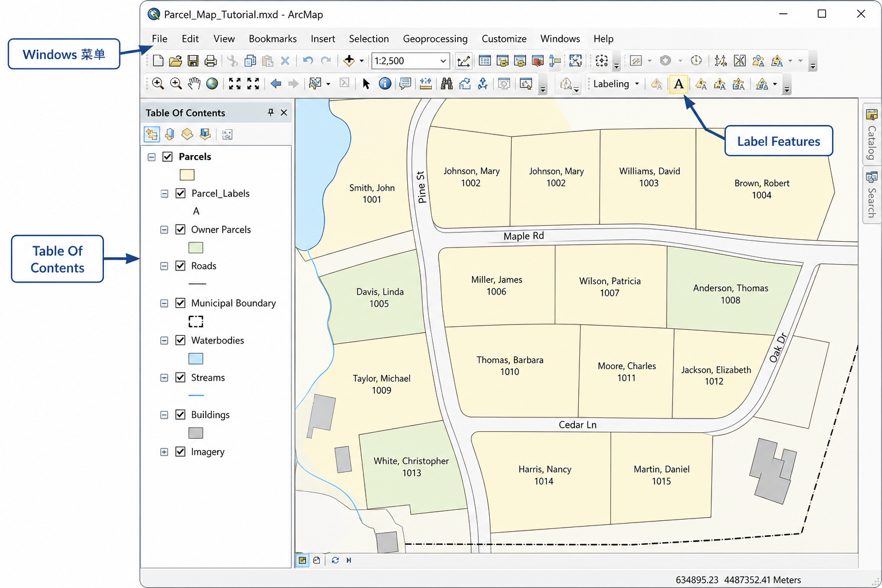Open the Editor toolbar icon
The width and height of the screenshot is (882, 588).
(463, 61)
